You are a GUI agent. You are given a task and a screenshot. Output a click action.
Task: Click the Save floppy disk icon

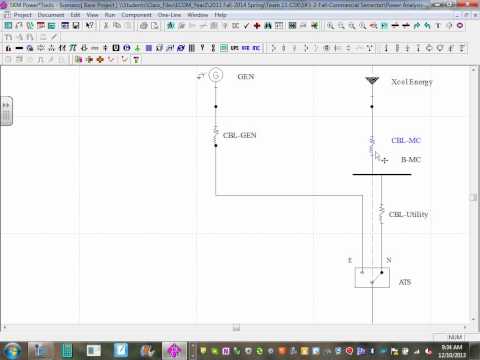pyautogui.click(x=76, y=26)
